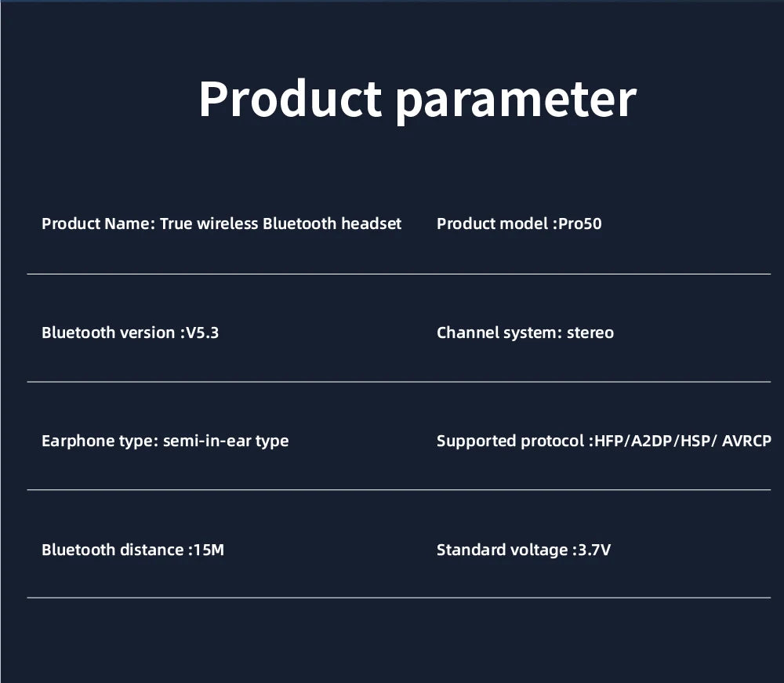The height and width of the screenshot is (683, 784).
Task: Click the AVRCP protocol label
Action: tap(746, 441)
